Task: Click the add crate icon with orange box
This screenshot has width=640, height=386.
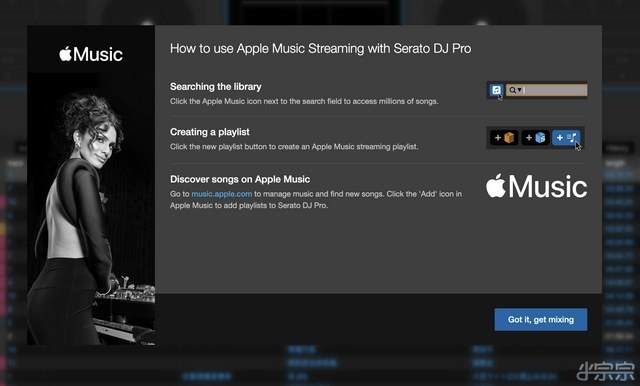Action: pos(504,138)
